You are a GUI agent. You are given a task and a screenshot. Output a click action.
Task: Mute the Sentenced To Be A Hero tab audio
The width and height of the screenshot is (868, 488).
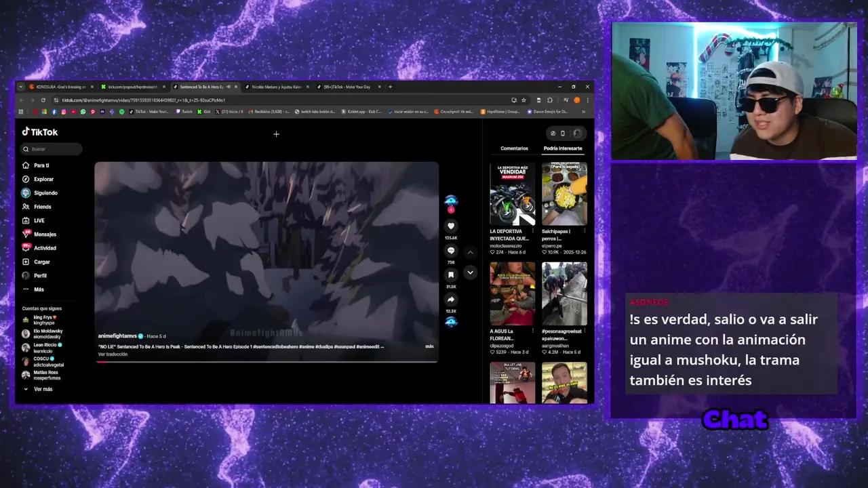click(x=229, y=87)
